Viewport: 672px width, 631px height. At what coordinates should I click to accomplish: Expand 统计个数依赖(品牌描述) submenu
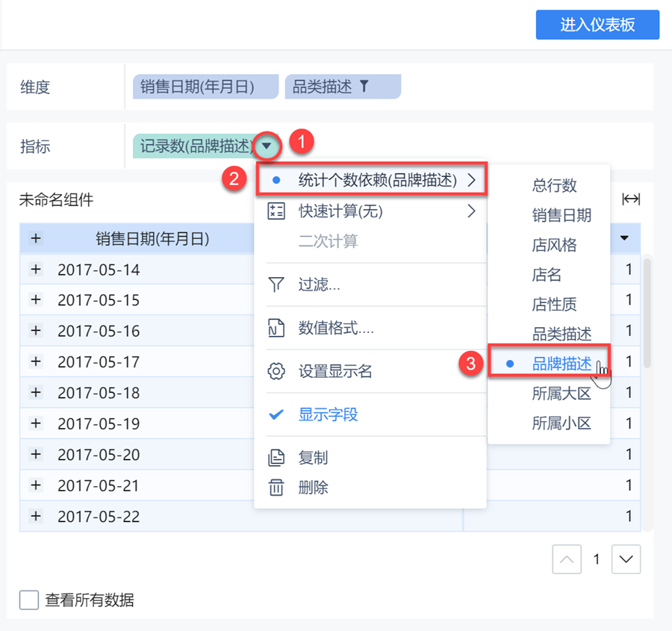tap(377, 180)
